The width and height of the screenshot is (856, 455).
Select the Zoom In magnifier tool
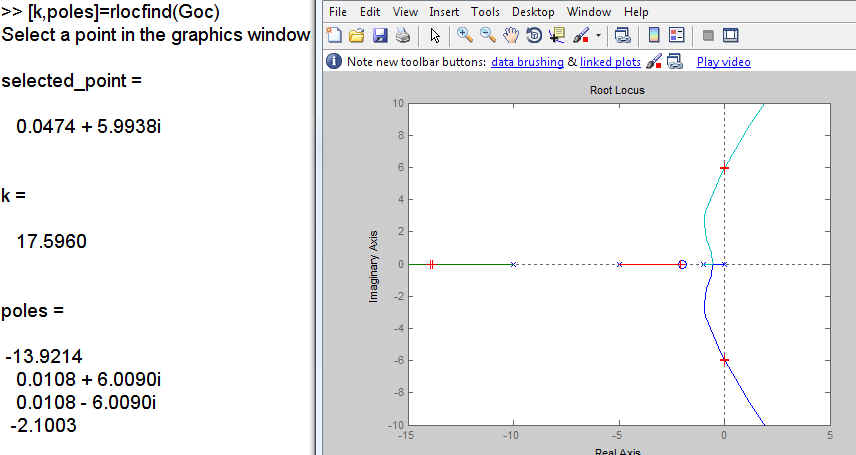[465, 36]
